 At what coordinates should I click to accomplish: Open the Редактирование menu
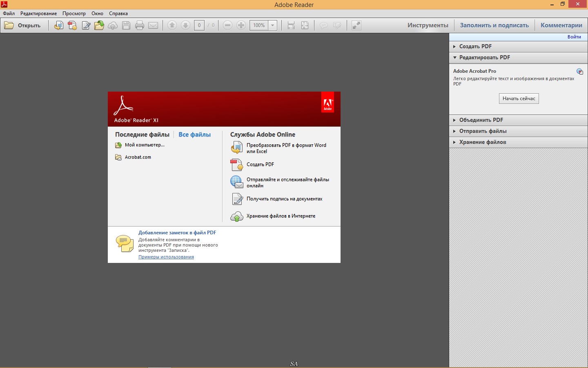(39, 13)
